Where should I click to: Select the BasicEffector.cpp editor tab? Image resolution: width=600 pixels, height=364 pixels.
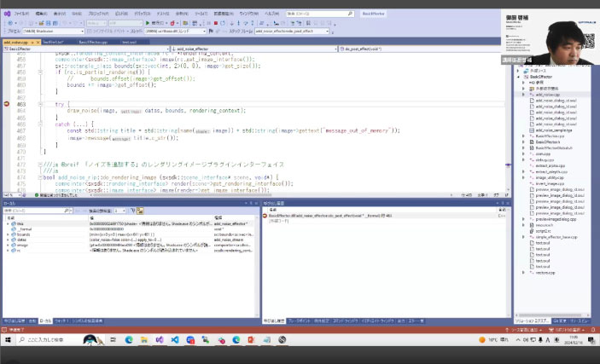(x=92, y=41)
